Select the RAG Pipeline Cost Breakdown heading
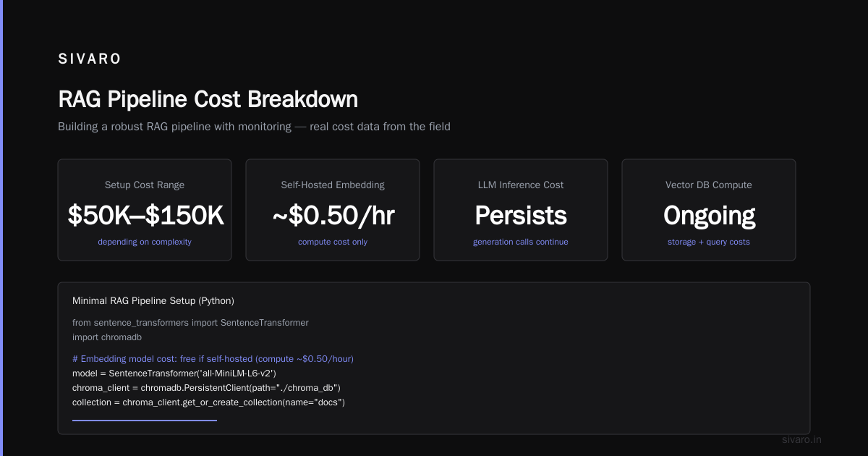868x456 pixels. click(208, 99)
